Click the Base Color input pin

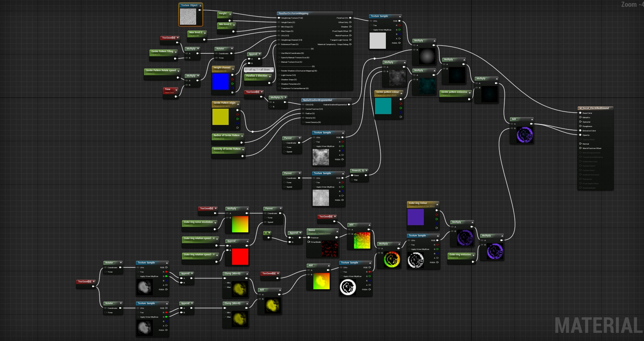click(580, 113)
